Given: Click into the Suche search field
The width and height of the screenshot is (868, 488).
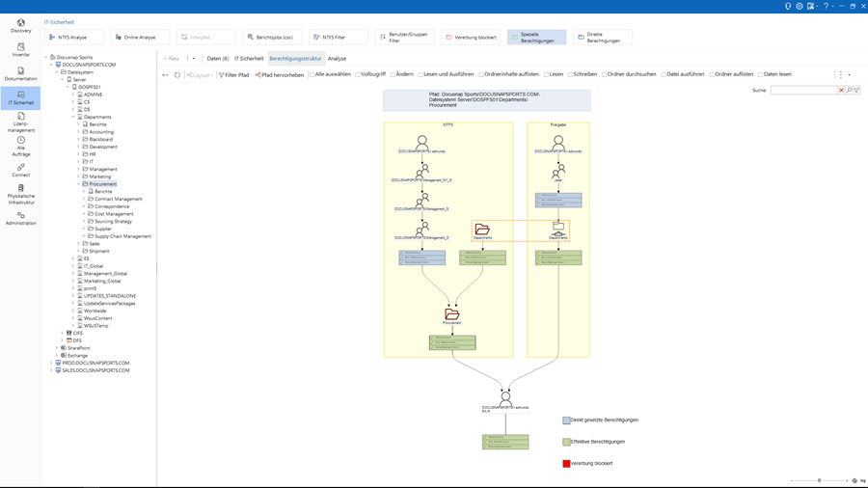Looking at the screenshot, I should [x=803, y=90].
